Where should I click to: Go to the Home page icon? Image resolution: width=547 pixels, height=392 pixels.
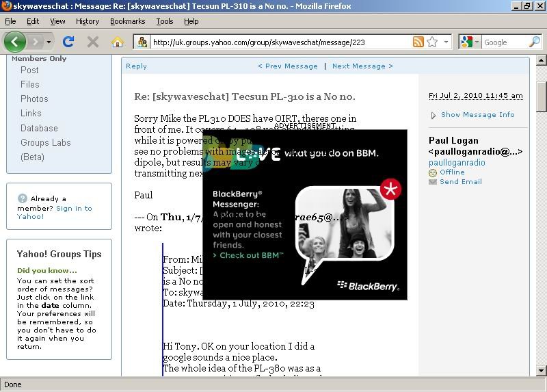pyautogui.click(x=118, y=42)
